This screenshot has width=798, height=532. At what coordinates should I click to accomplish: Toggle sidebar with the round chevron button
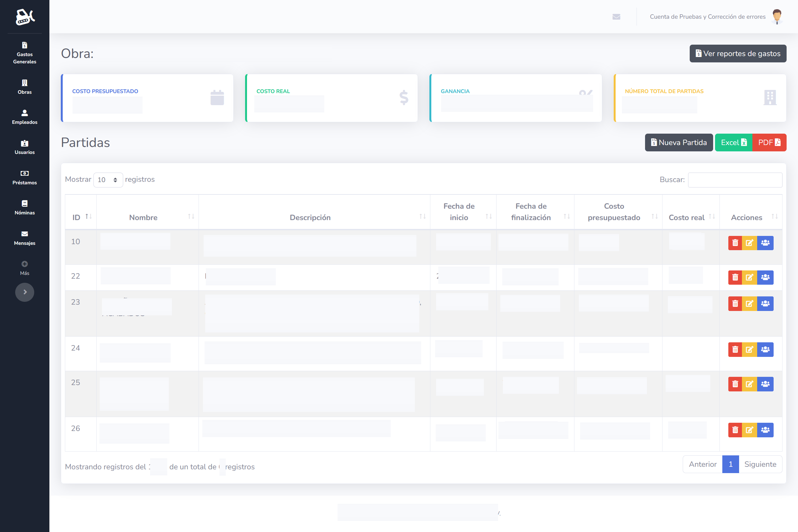point(25,292)
